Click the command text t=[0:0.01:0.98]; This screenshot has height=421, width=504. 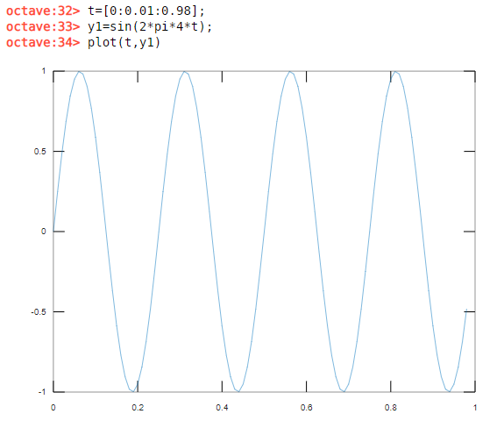tap(146, 11)
